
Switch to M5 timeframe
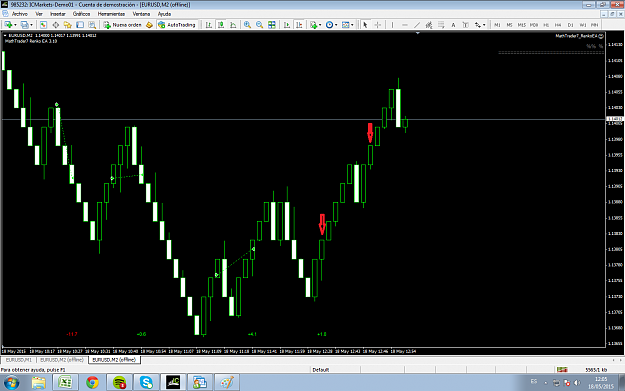(509, 25)
